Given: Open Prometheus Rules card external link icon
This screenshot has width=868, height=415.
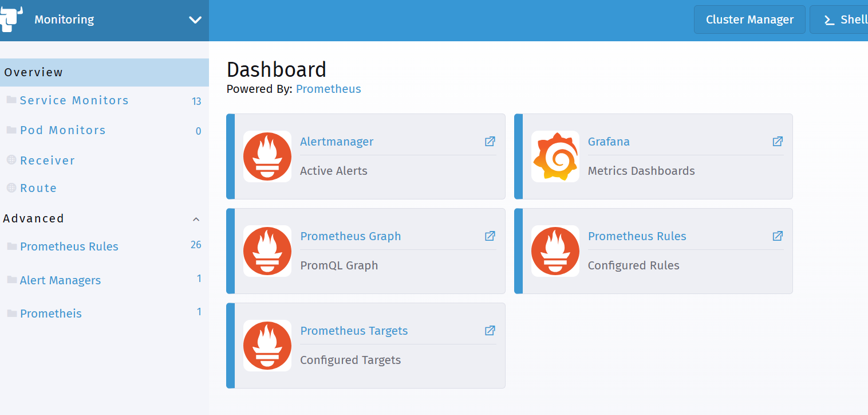Looking at the screenshot, I should click(778, 236).
